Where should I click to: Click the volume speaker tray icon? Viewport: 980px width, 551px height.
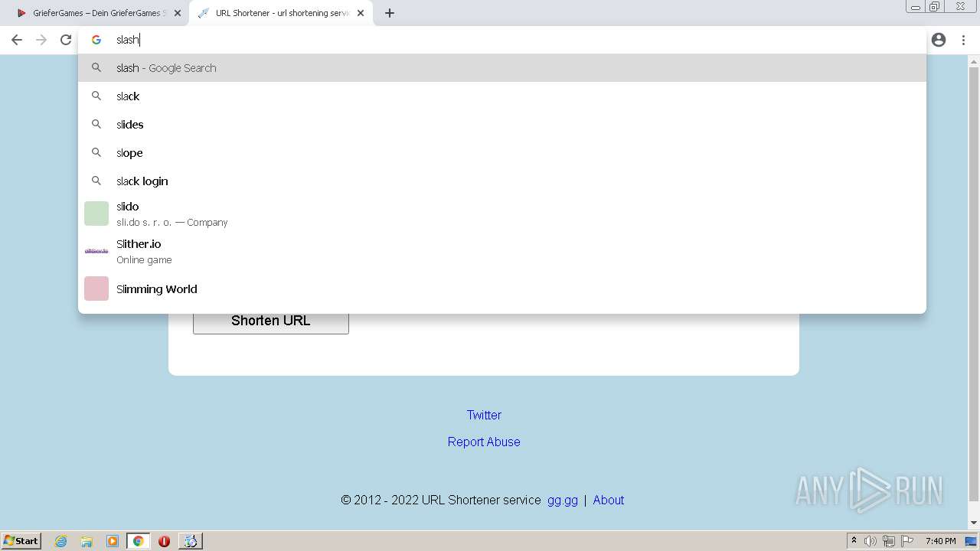(871, 541)
